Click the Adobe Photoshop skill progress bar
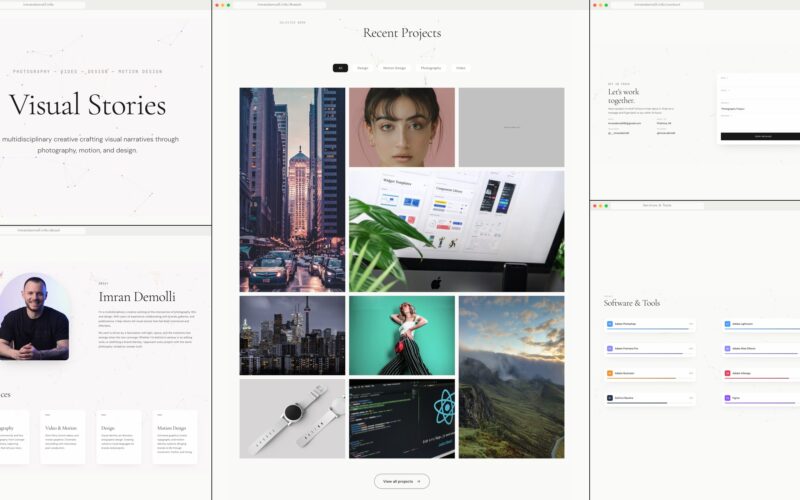This screenshot has height=500, width=800. pos(648,329)
